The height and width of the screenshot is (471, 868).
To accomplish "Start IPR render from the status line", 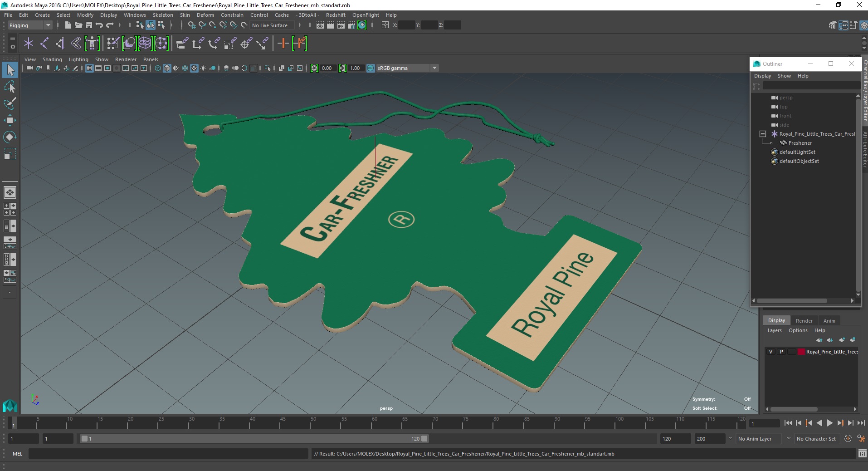I will pos(341,25).
